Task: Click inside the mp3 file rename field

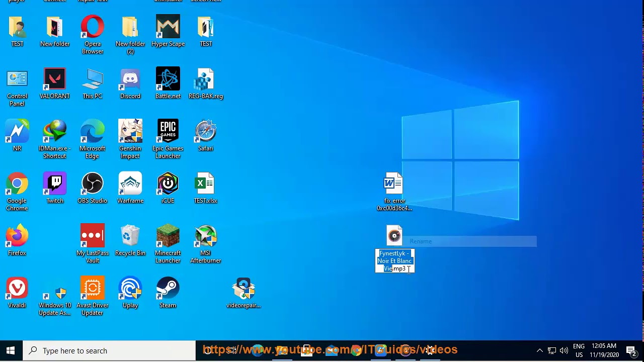Action: (x=395, y=261)
